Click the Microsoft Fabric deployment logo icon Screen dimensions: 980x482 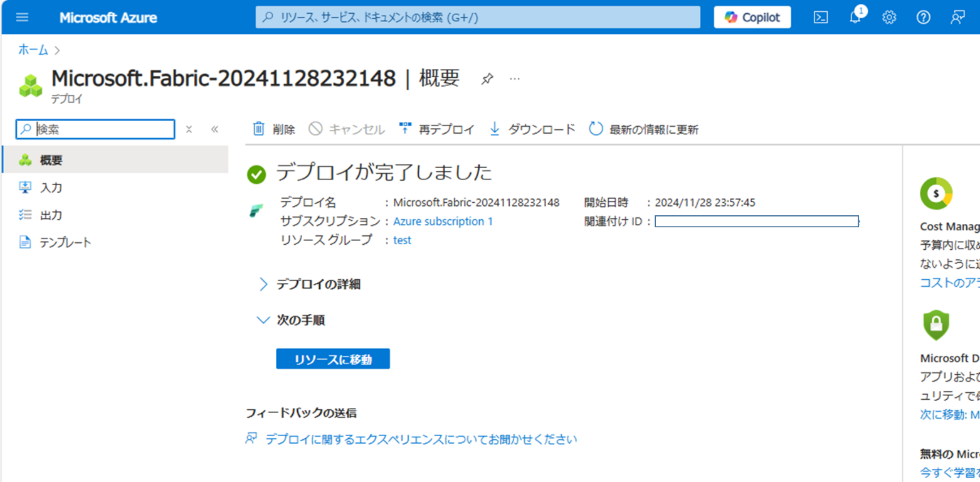pos(256,212)
